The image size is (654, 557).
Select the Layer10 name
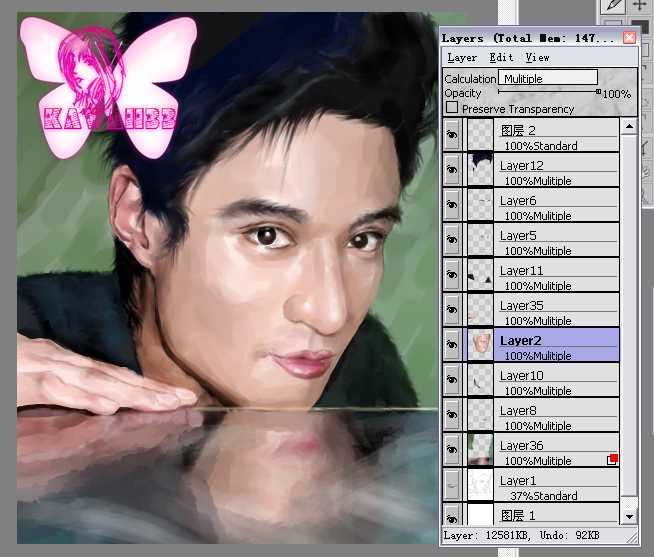[522, 376]
